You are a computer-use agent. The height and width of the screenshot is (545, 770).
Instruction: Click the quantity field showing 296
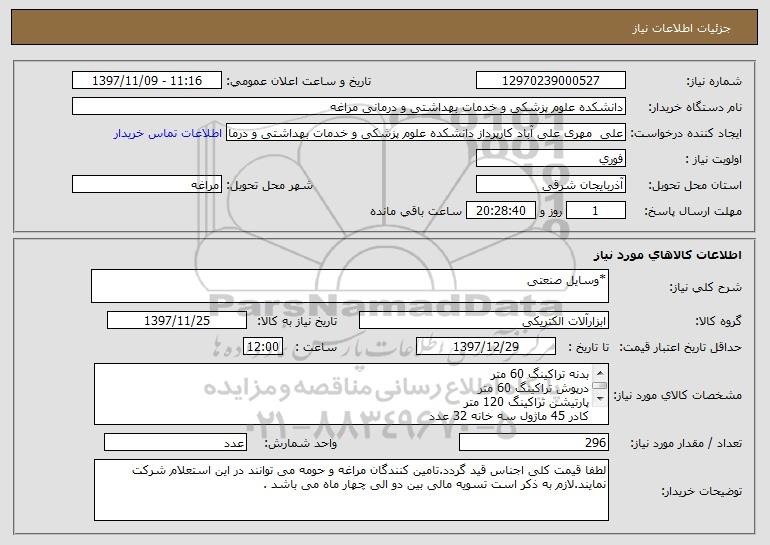(x=534, y=442)
